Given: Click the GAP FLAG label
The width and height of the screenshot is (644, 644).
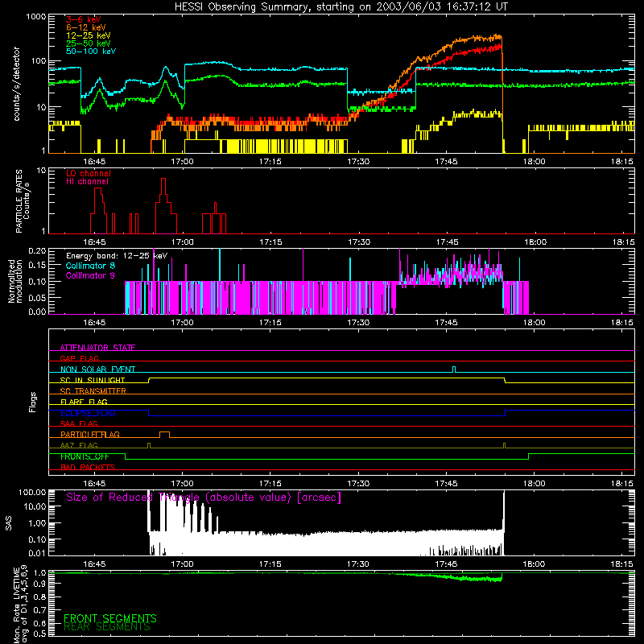Looking at the screenshot, I should tap(79, 358).
